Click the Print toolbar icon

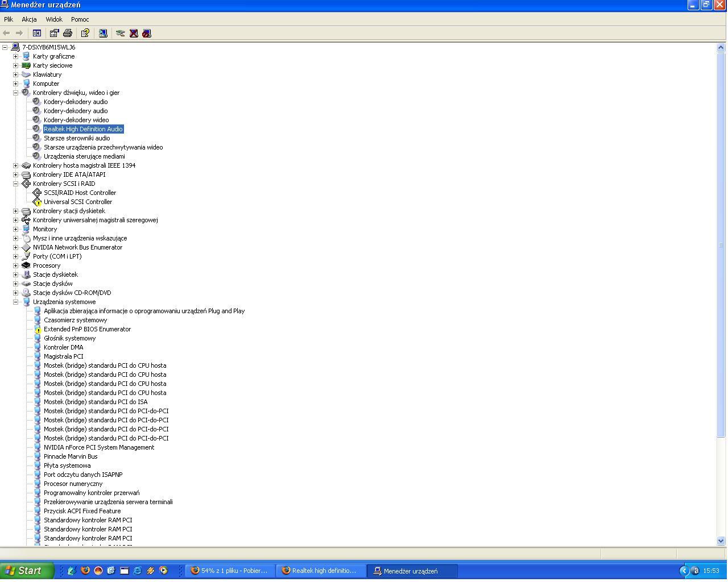click(68, 33)
